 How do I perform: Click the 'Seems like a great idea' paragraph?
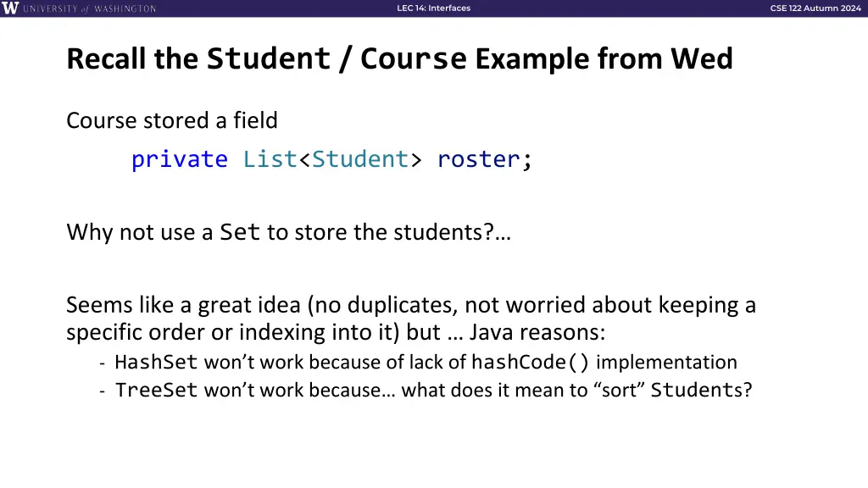pyautogui.click(x=411, y=319)
